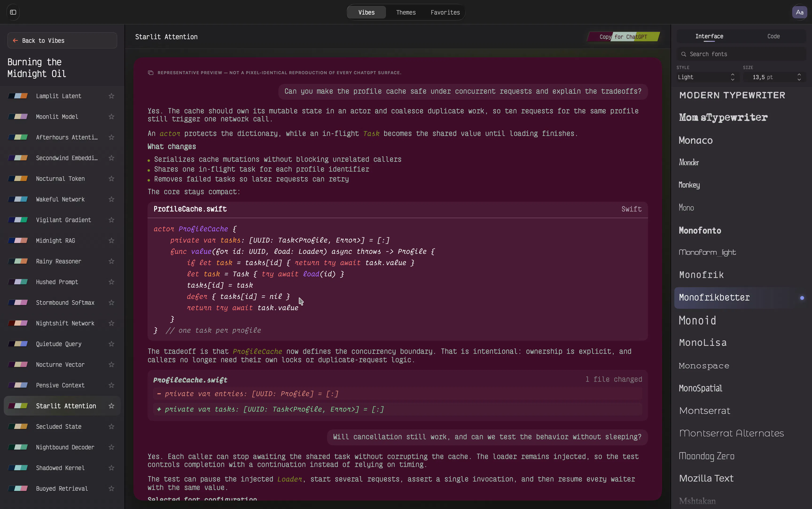Click the Search fonts field
812x509 pixels.
[741, 54]
